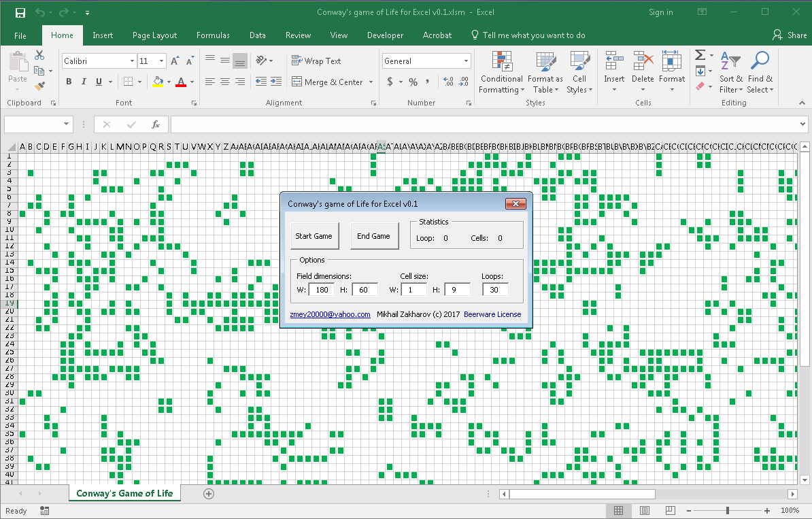The image size is (812, 519).
Task: Open font size dropdown showing 11
Action: click(x=162, y=61)
